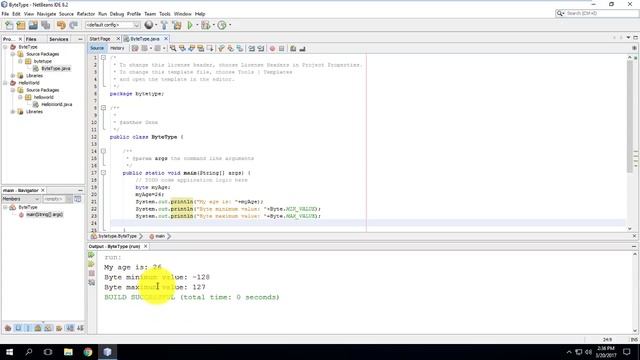Open the Navigate menu
Image resolution: width=640 pixels, height=360 pixels.
point(46,14)
